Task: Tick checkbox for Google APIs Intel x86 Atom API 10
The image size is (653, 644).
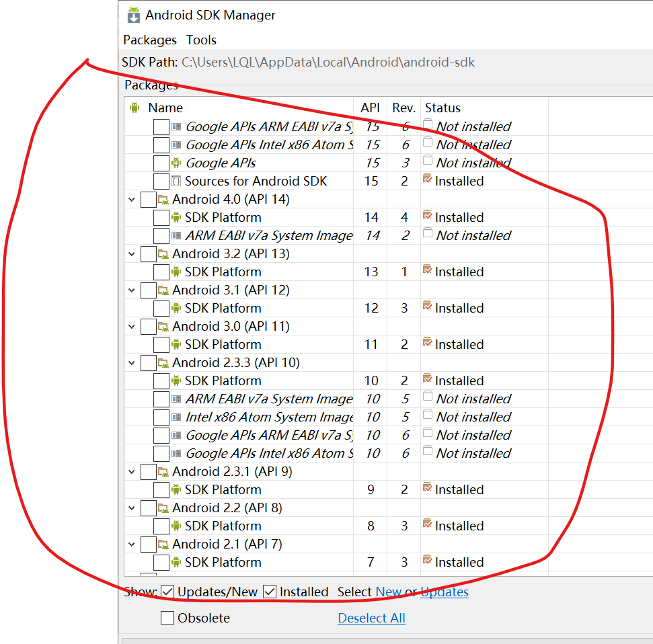Action: 161,453
